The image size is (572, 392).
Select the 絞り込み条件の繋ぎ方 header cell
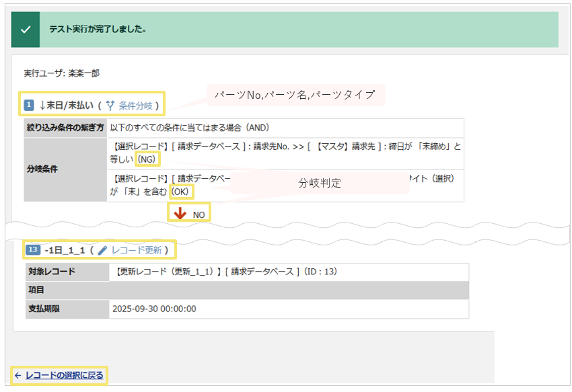[65, 128]
